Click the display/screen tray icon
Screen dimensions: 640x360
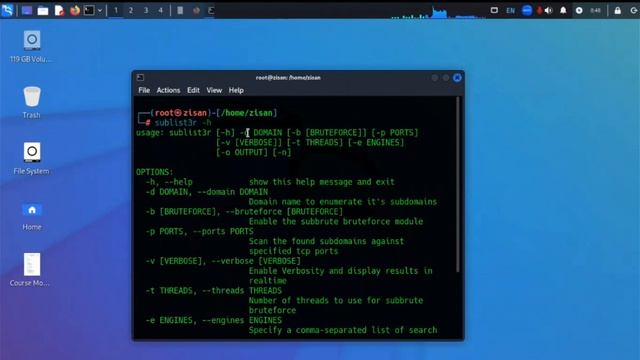click(494, 10)
